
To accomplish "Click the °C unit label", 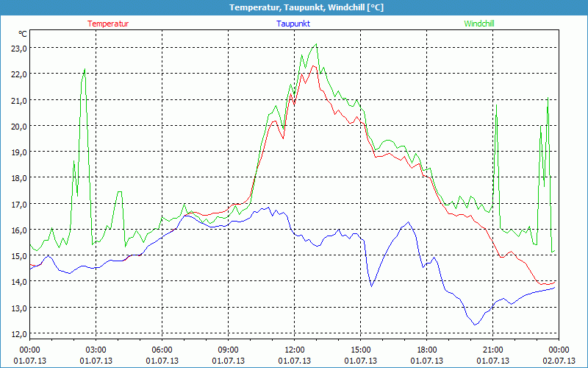I will [x=23, y=34].
